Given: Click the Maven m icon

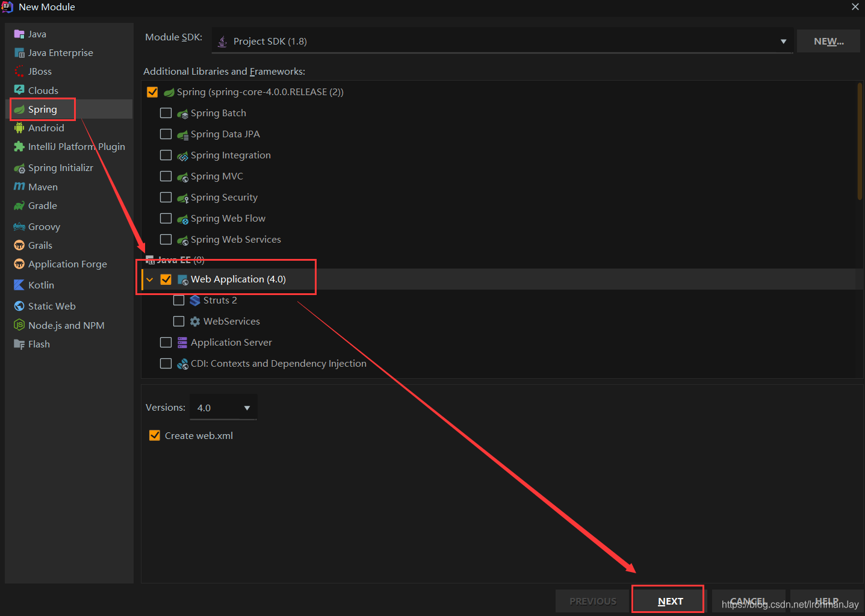Looking at the screenshot, I should [x=19, y=187].
